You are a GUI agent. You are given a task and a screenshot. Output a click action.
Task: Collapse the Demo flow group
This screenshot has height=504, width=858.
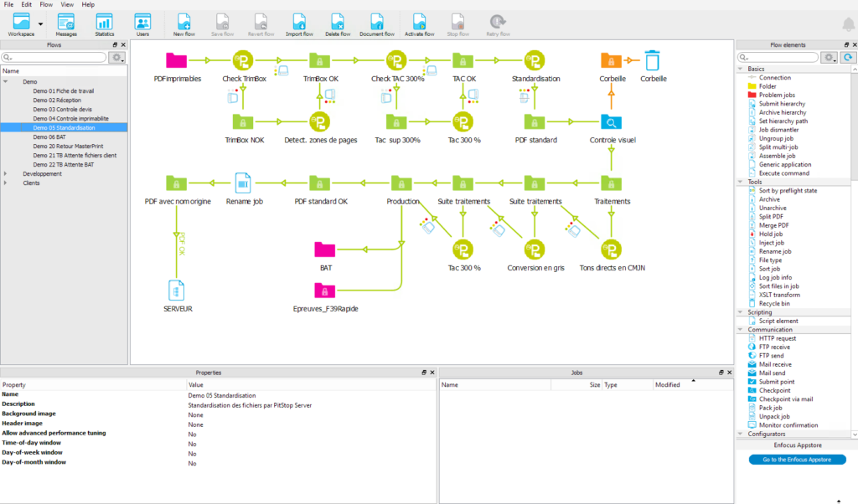click(x=6, y=82)
